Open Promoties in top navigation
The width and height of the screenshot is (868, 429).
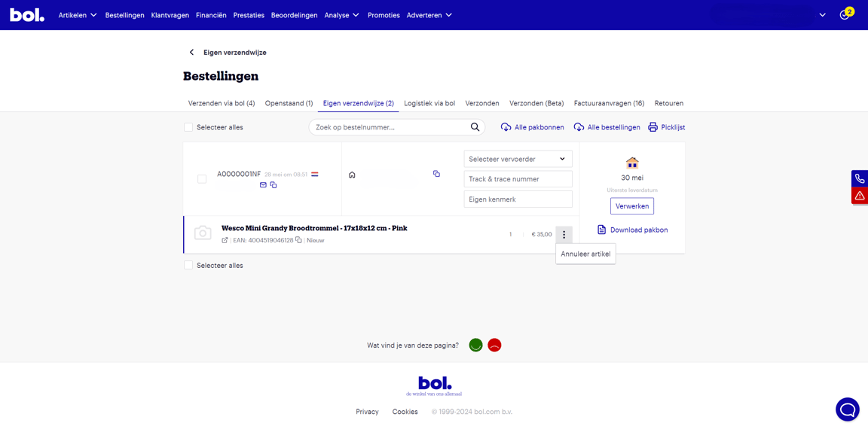pos(384,16)
